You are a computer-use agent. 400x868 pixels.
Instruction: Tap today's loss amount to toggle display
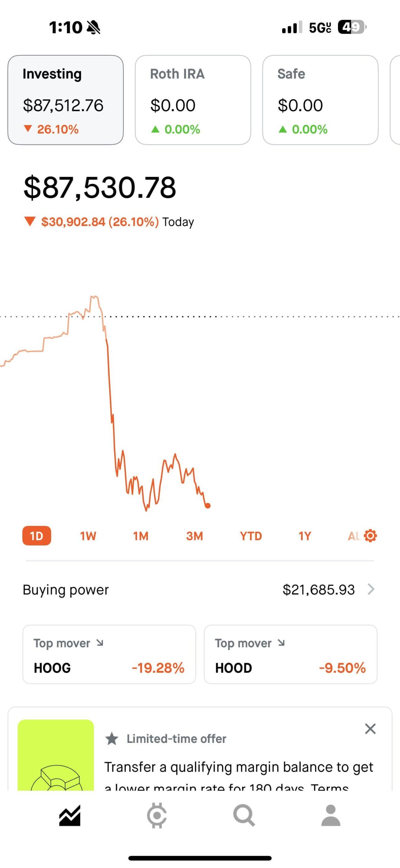[100, 222]
